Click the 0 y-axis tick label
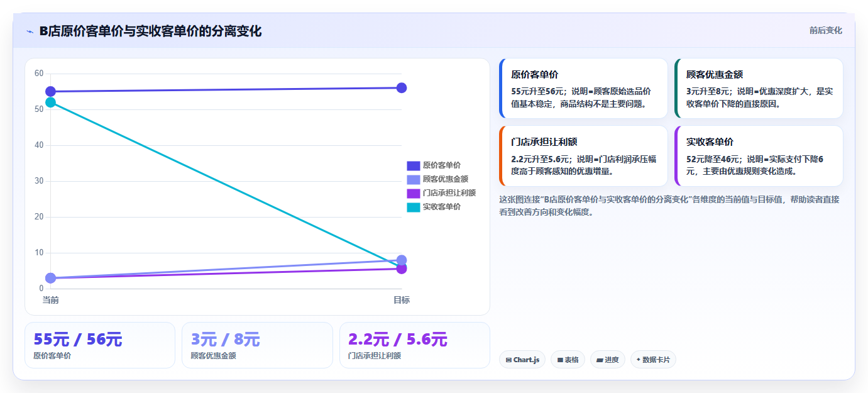 point(41,289)
